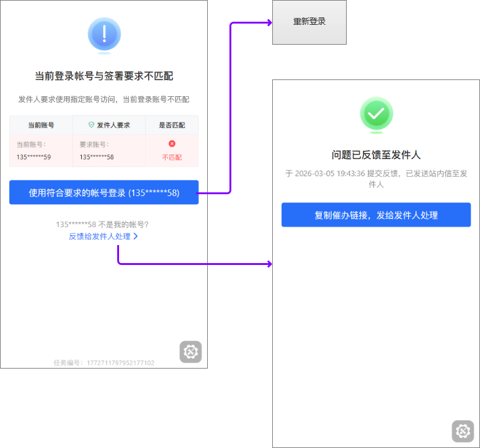Select current account value 135******59
Viewport: 480px width, 448px height.
pyautogui.click(x=33, y=157)
